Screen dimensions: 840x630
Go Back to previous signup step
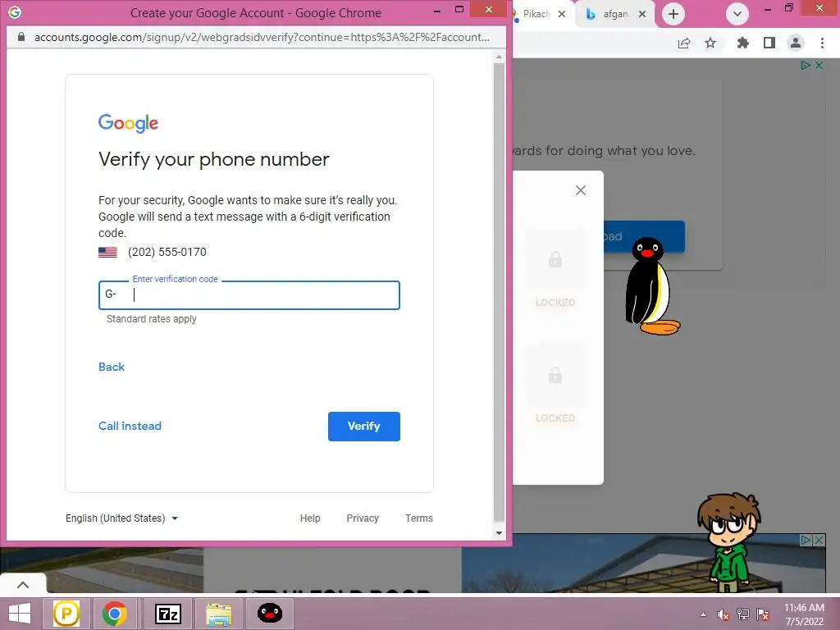coord(112,367)
